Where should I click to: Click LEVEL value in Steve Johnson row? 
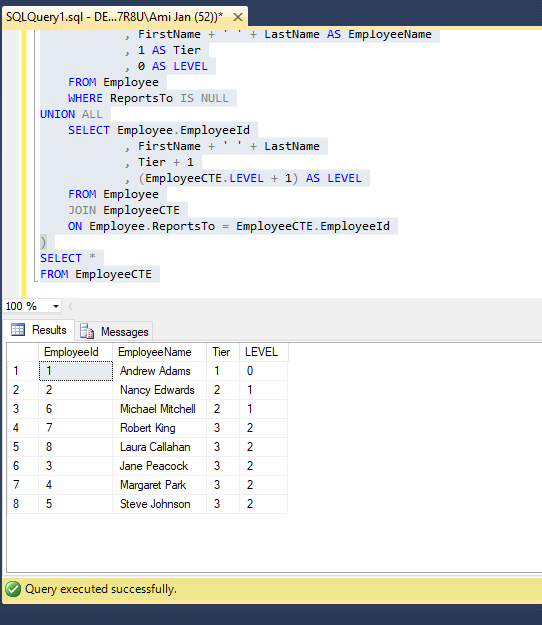point(263,504)
